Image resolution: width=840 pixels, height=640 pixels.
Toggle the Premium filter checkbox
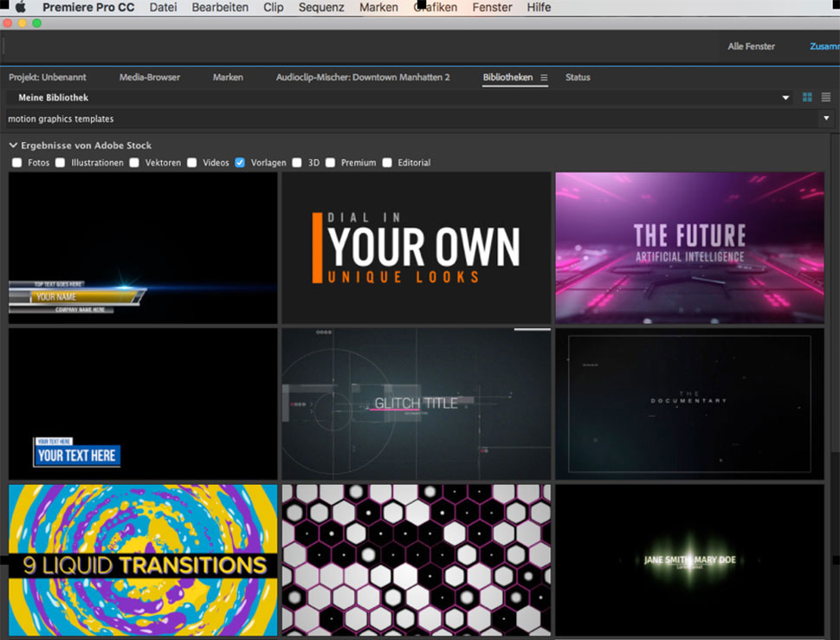331,163
